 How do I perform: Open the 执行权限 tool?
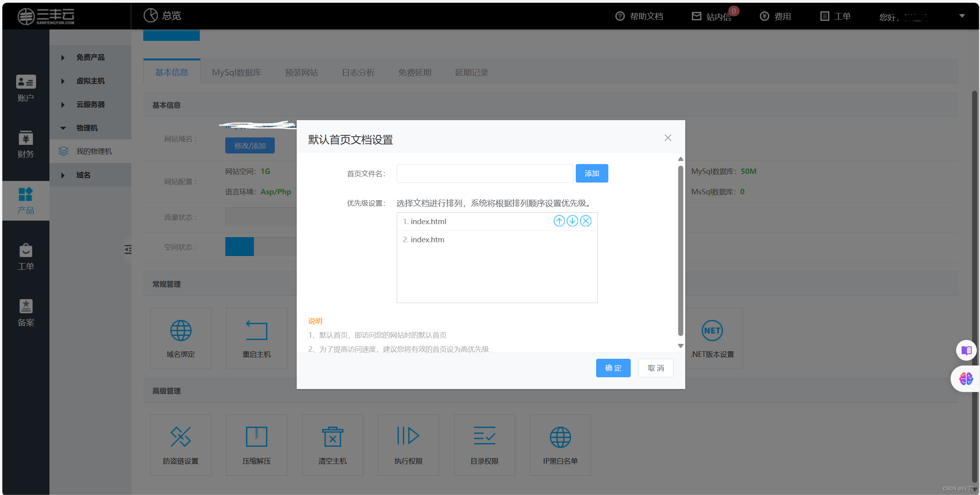[408, 445]
